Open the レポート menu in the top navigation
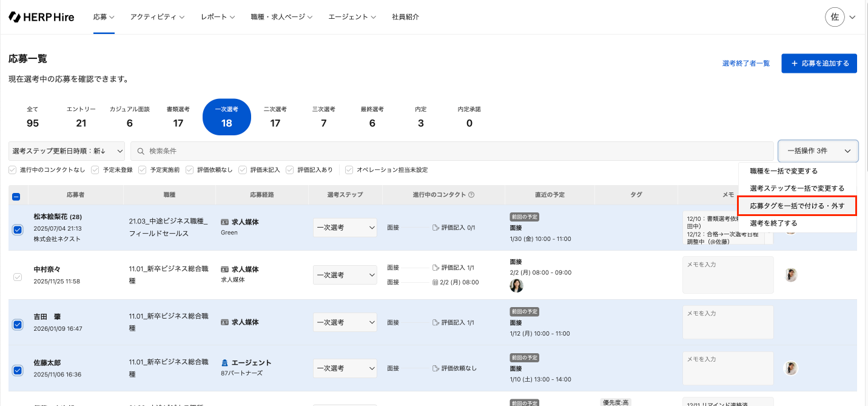This screenshot has height=406, width=868. 217,17
